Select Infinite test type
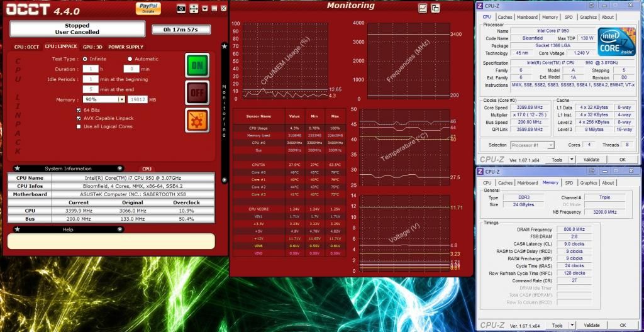 point(85,58)
